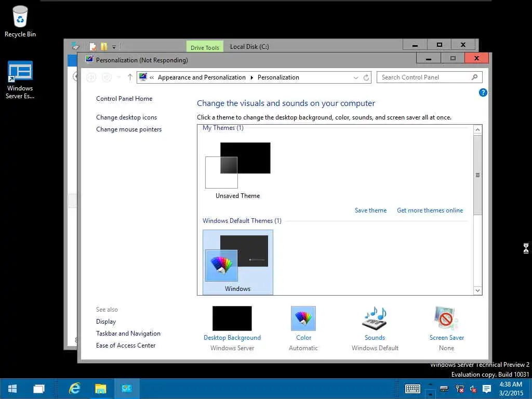
Task: Open the Screen Saver settings icon
Action: pos(446,318)
